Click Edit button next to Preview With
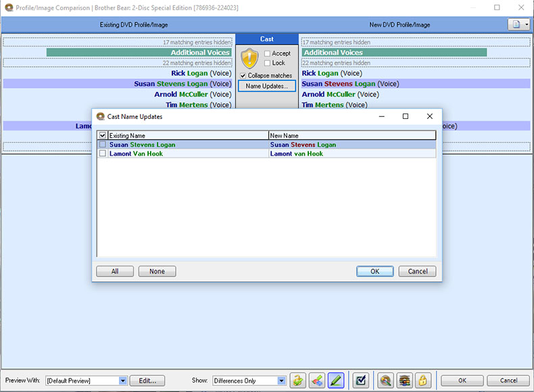 (147, 381)
